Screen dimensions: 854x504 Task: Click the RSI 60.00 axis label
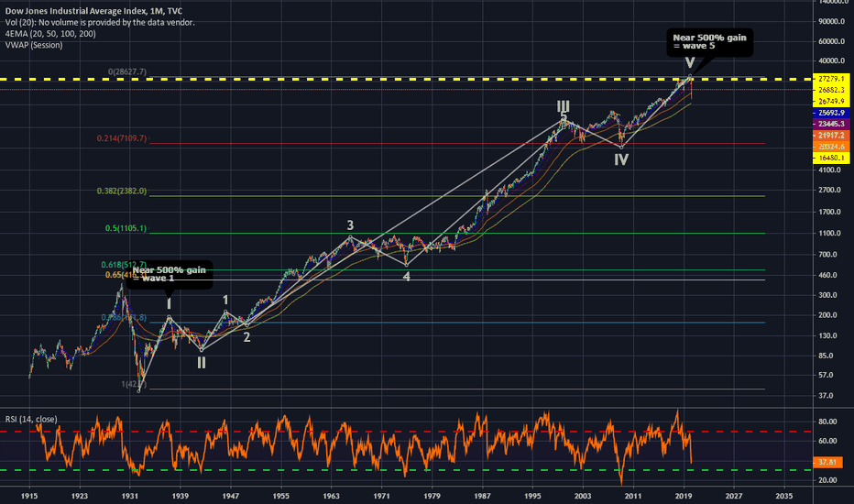(827, 442)
